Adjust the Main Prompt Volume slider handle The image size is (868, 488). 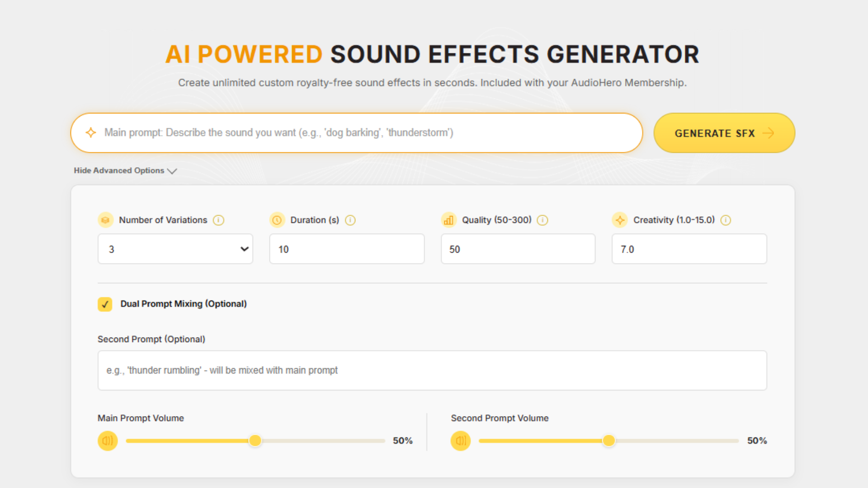click(255, 441)
